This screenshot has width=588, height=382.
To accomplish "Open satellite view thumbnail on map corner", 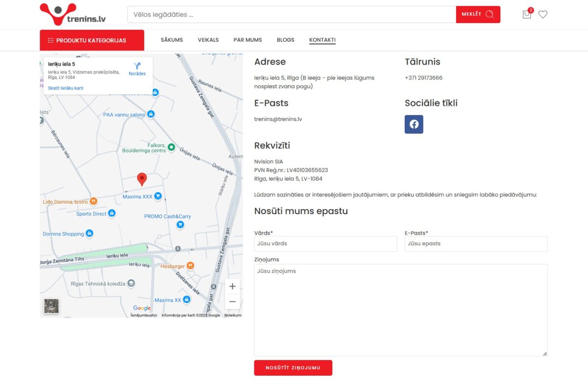I will click(50, 306).
